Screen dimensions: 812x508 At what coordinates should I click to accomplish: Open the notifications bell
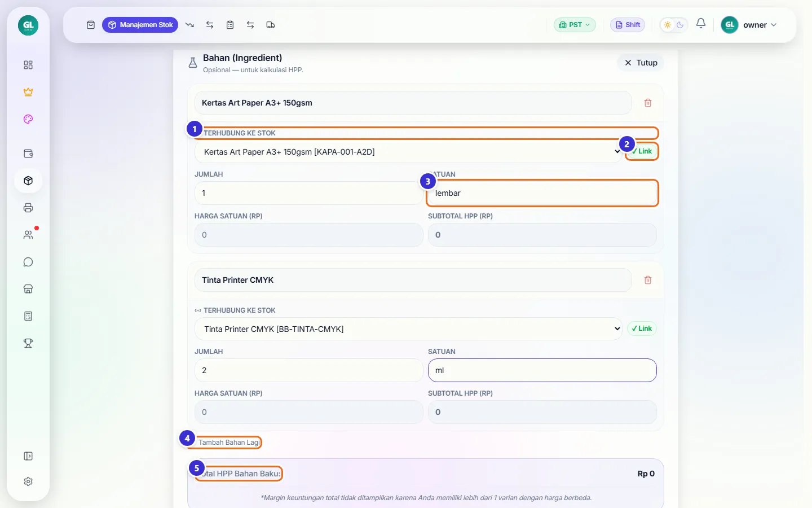tap(701, 24)
